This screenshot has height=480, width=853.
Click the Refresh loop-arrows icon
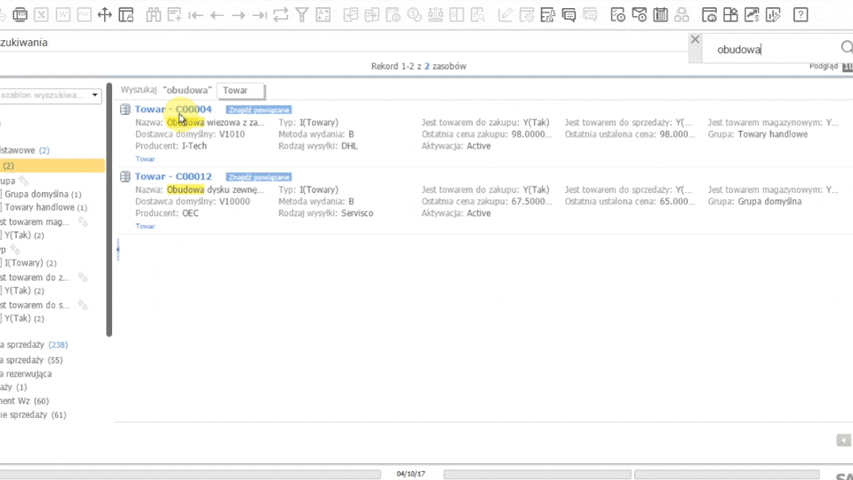281,15
